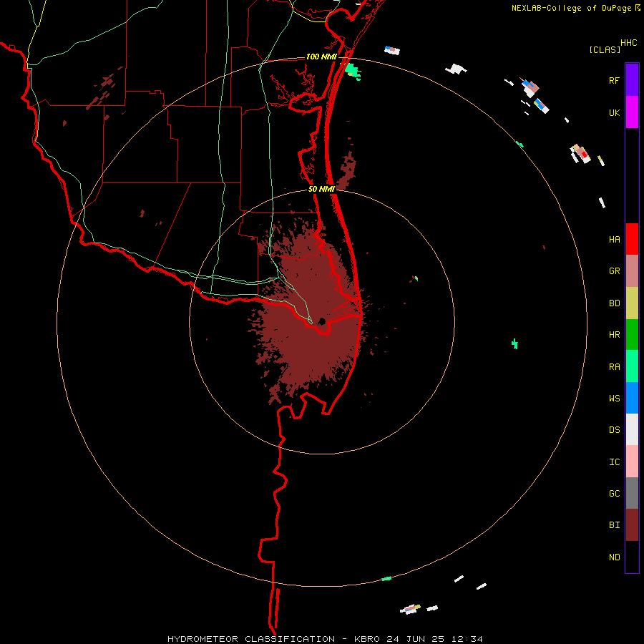Click the RA legend label
The height and width of the screenshot is (644, 644).
tap(614, 367)
